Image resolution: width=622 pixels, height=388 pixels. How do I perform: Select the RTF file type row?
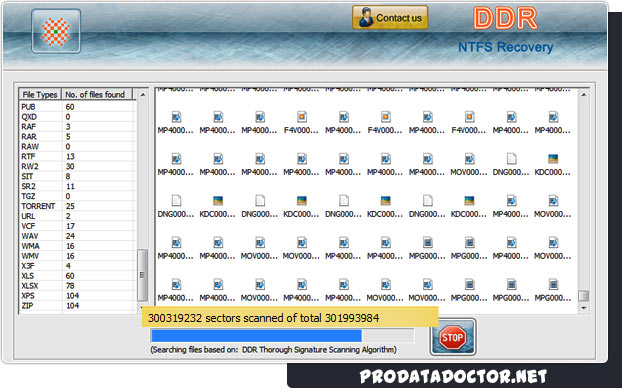(77, 156)
